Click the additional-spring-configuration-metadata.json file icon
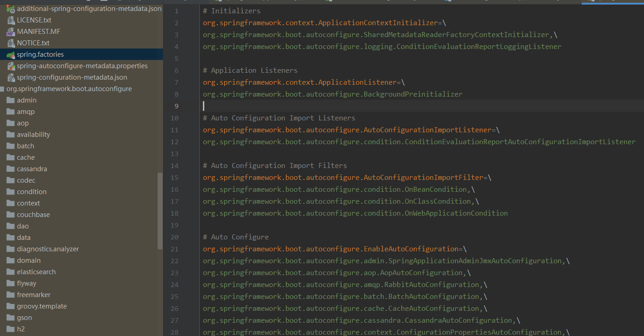Image resolution: width=644 pixels, height=336 pixels. (11, 9)
